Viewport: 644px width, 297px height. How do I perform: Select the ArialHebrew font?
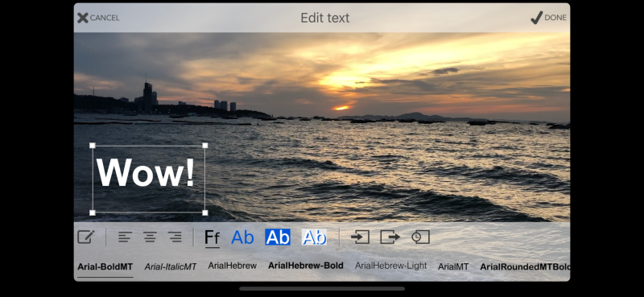coord(232,266)
